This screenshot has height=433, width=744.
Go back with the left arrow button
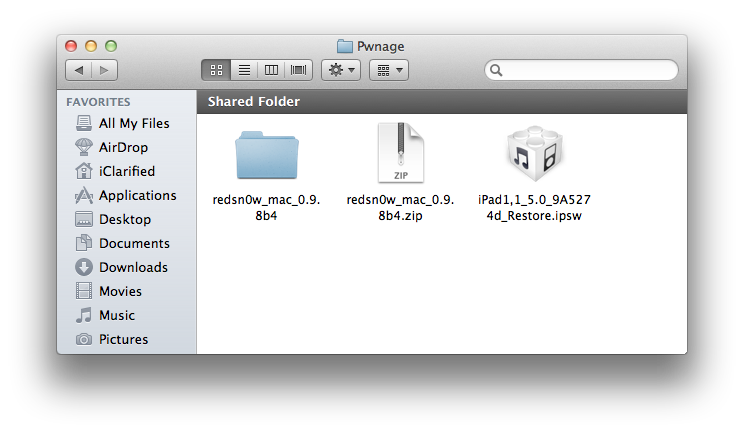78,70
